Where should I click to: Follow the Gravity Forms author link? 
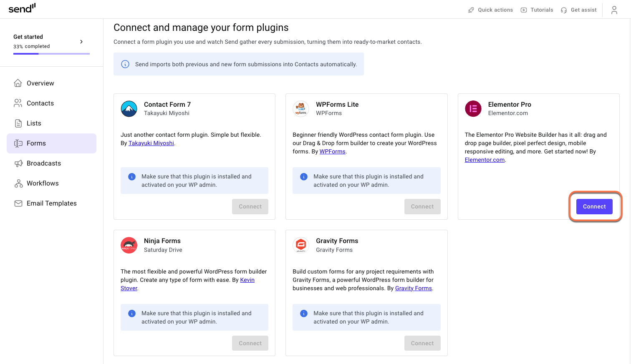click(x=413, y=288)
